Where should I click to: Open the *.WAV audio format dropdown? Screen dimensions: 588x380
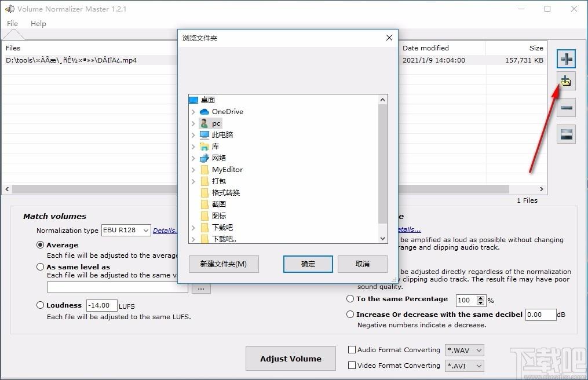464,350
